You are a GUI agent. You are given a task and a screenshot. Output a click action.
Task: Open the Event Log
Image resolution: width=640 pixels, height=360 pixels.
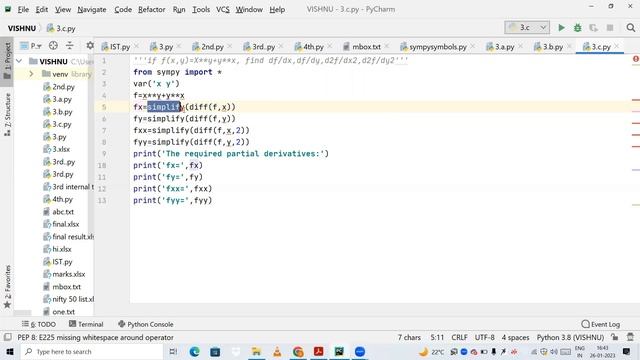601,324
